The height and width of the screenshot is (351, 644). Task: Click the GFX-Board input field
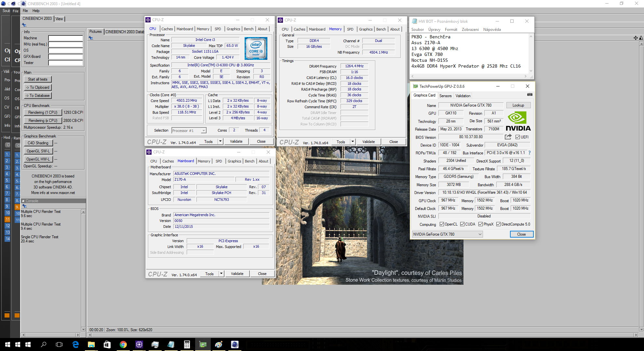[x=66, y=57]
